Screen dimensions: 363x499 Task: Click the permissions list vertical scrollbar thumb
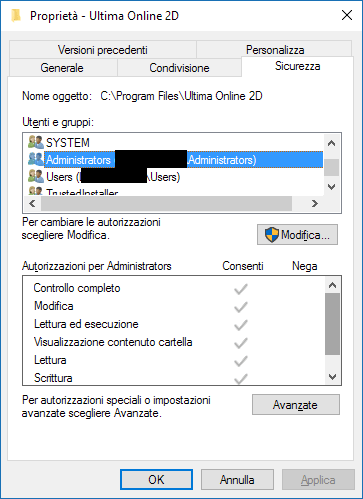point(332,324)
